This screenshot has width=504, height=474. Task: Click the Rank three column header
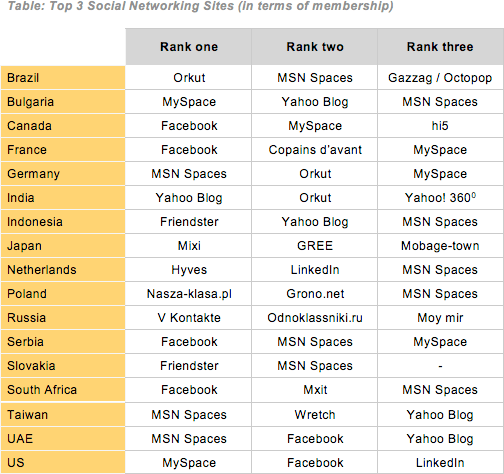(440, 47)
